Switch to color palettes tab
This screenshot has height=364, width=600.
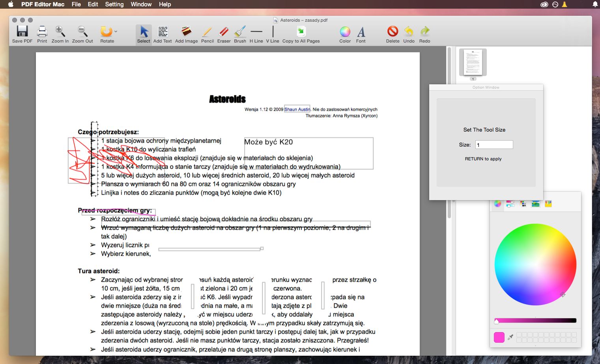tap(523, 204)
